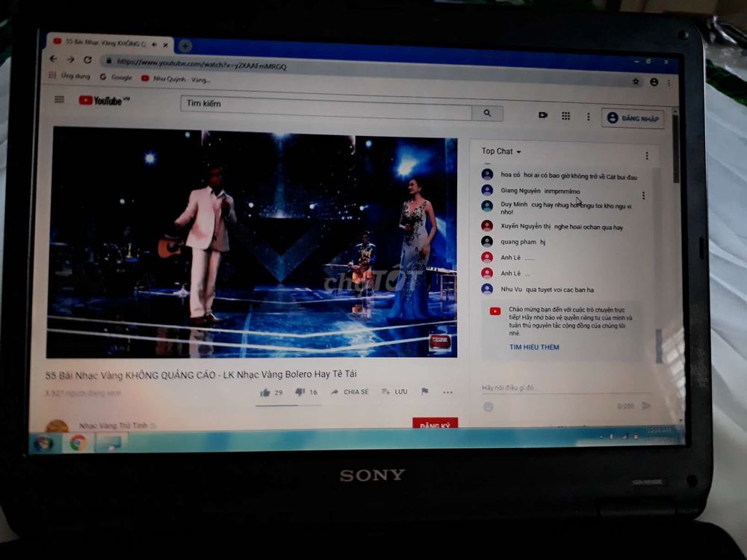Click the Nhạc Vàng Trữ Tình channel avatar
Image resolution: width=747 pixels, height=560 pixels.
(x=58, y=426)
